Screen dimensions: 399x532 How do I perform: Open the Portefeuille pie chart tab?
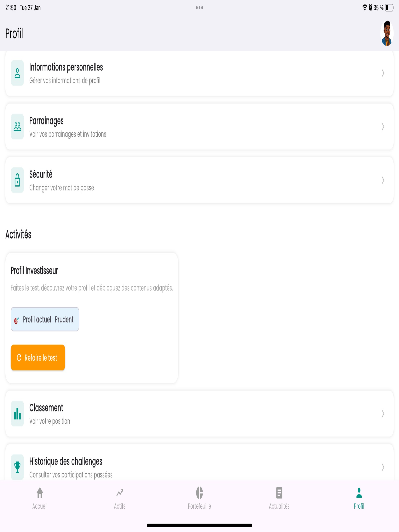[199, 498]
